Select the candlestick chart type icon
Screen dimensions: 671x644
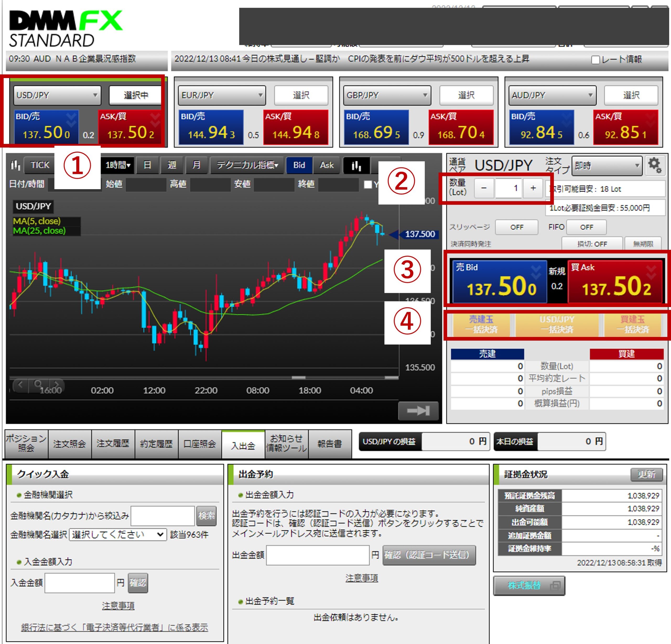click(x=356, y=166)
